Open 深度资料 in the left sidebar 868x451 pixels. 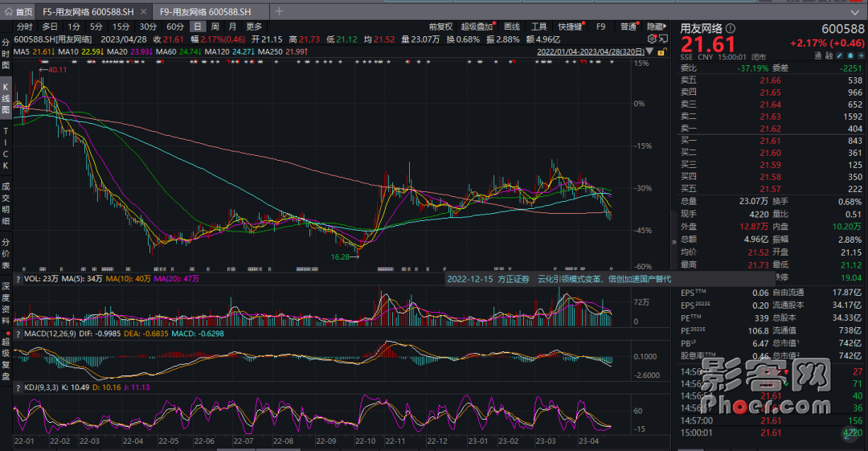coord(6,303)
